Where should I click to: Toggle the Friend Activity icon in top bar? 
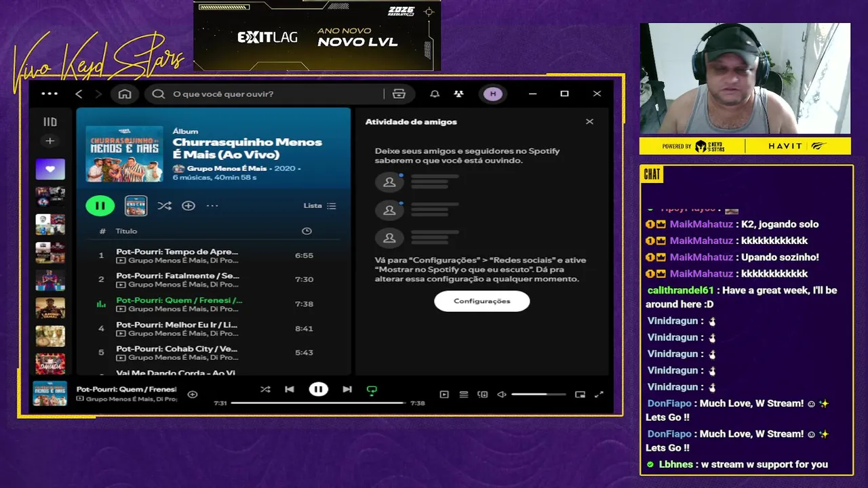[459, 94]
